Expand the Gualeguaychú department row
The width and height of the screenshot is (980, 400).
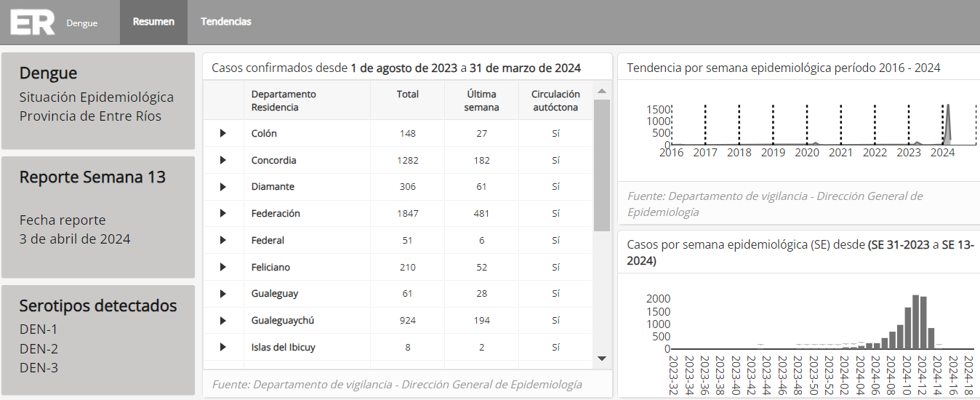[223, 321]
